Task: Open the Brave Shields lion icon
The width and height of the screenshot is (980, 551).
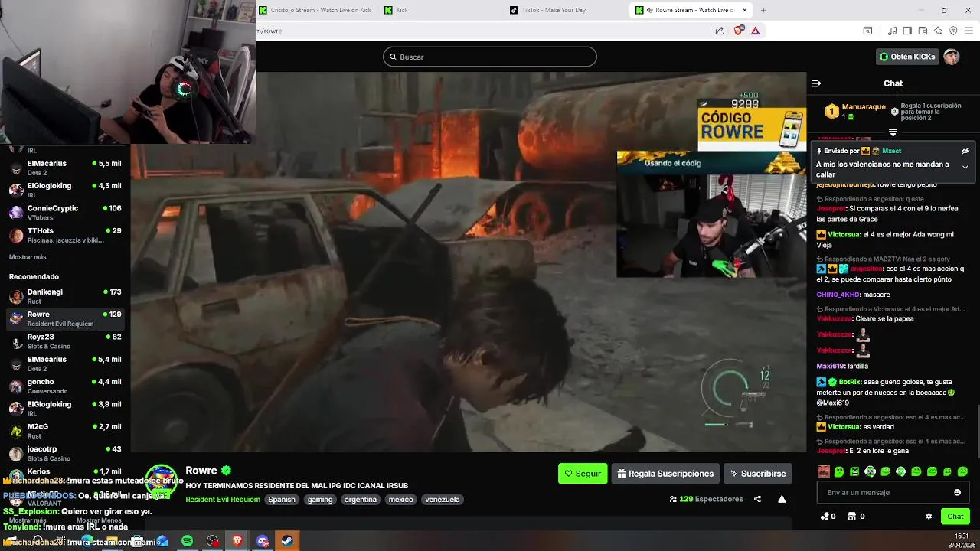Action: [739, 31]
